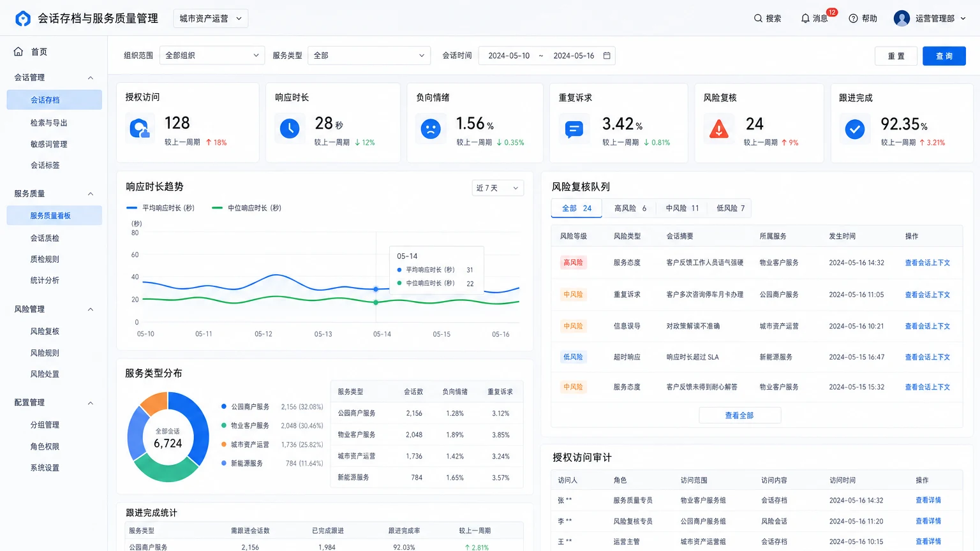Click the 低风险 tag in risk queue
Screen dimensions: 980x551
tap(573, 357)
